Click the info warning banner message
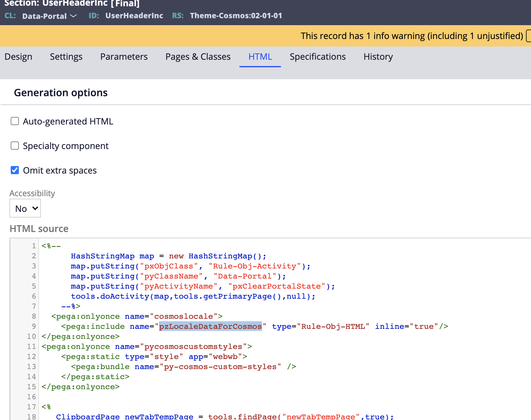 [x=412, y=36]
